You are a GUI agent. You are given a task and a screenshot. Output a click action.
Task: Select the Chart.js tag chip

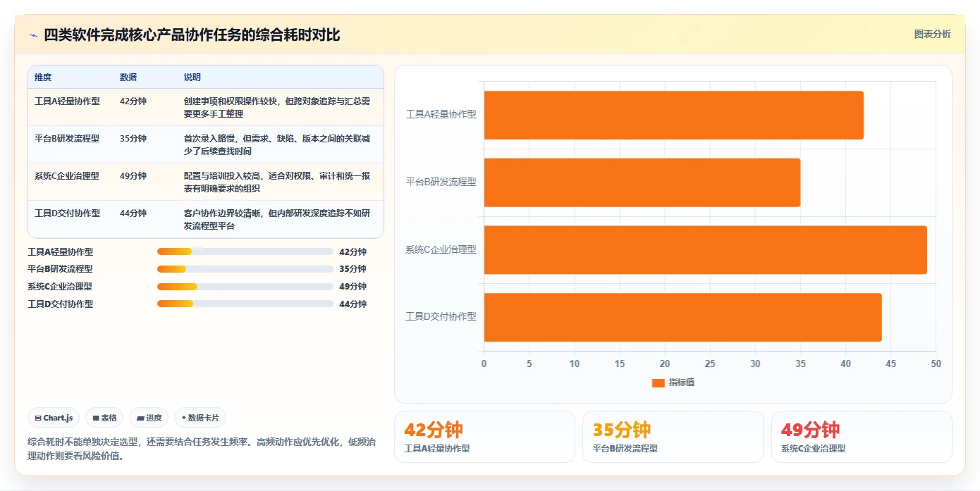[x=54, y=418]
